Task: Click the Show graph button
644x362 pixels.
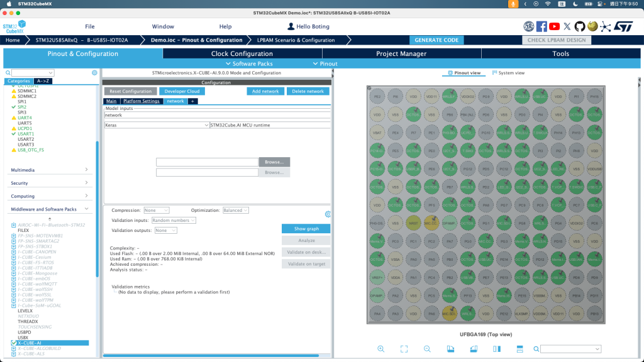Action: point(306,229)
